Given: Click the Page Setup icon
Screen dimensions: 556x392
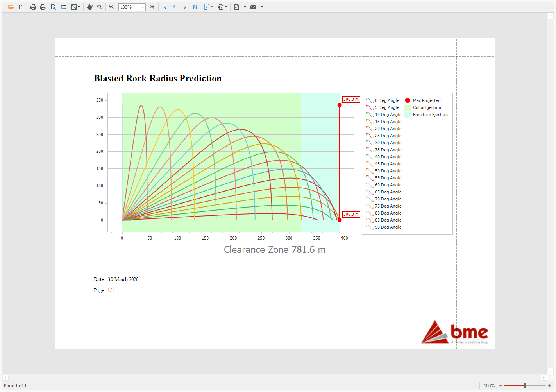Looking at the screenshot, I should tap(64, 7).
